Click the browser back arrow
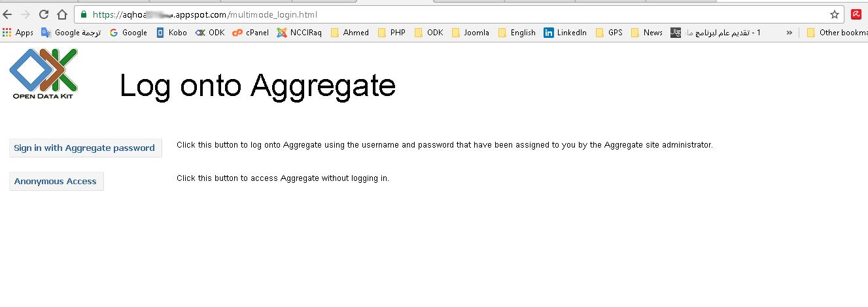The height and width of the screenshot is (307, 868). pyautogui.click(x=8, y=14)
